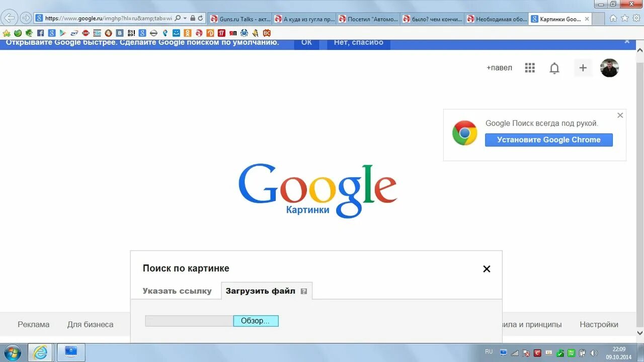Click Internet Explorer in the taskbar

tap(40, 352)
